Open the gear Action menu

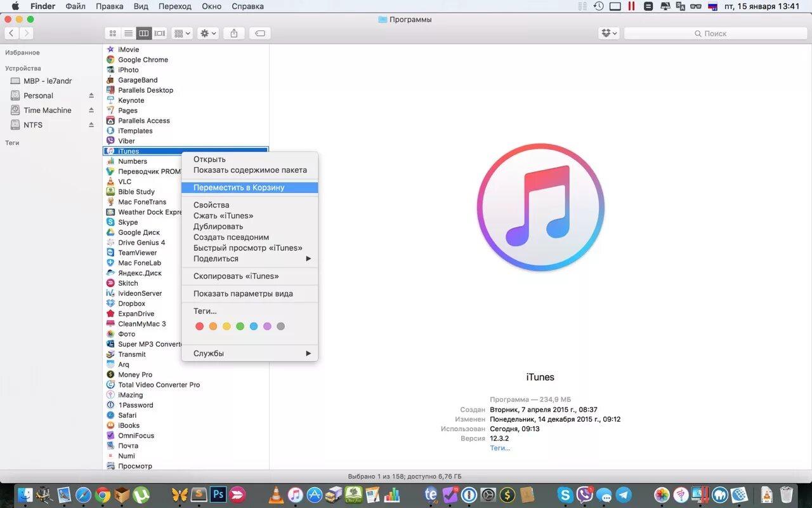[x=208, y=33]
